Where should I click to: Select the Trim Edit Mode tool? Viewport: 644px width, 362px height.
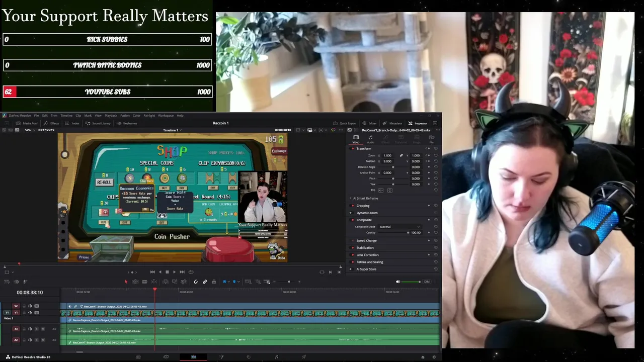pyautogui.click(x=135, y=282)
